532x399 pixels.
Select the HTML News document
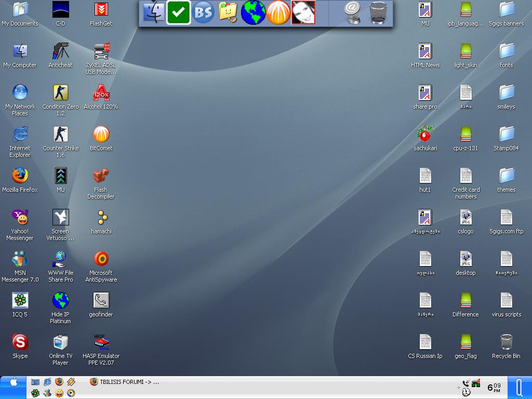425,55
